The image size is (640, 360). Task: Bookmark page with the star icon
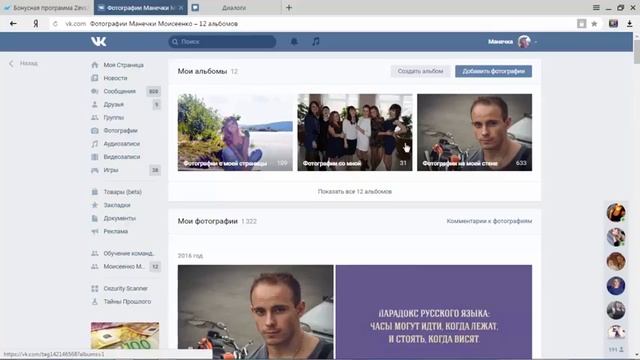594,24
